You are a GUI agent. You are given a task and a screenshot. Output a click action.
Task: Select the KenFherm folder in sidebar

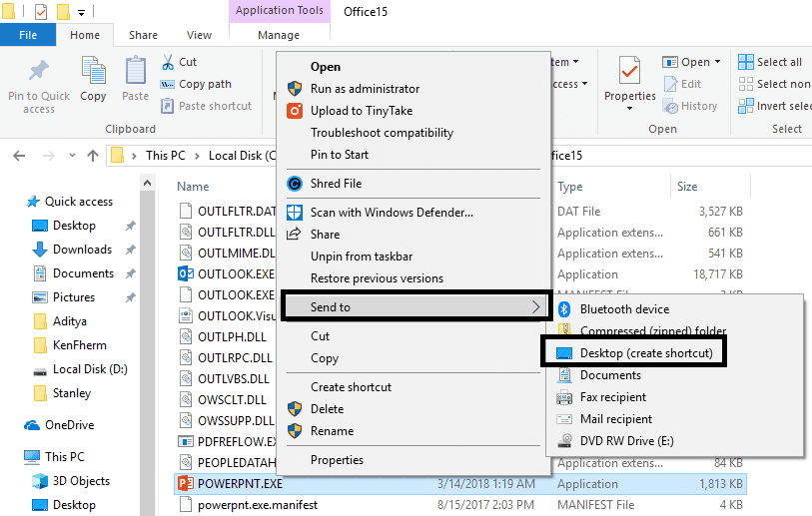(80, 345)
